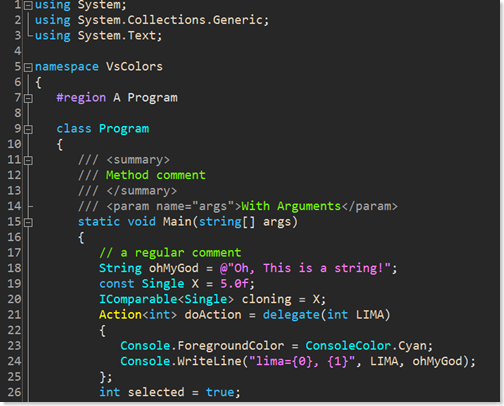Click ConsoleColor on line 23
Screen dimensions: 504x406
click(x=348, y=346)
